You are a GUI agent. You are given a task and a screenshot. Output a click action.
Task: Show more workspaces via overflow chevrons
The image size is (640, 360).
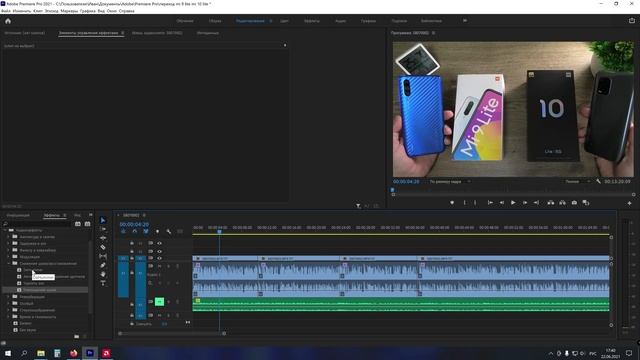pos(464,20)
